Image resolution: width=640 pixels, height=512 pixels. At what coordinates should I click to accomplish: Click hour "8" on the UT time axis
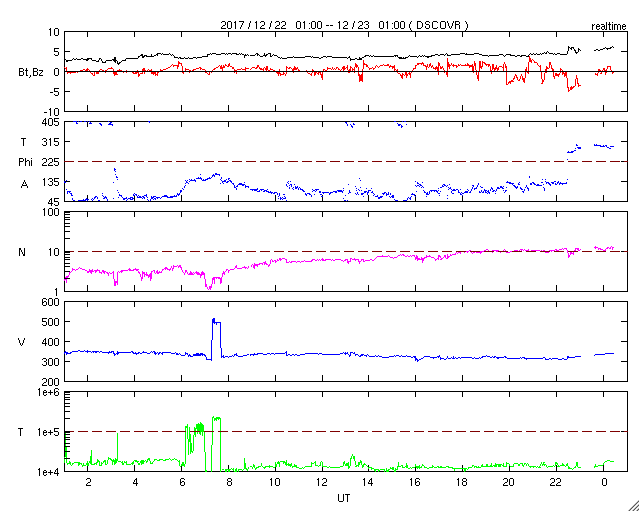[229, 482]
